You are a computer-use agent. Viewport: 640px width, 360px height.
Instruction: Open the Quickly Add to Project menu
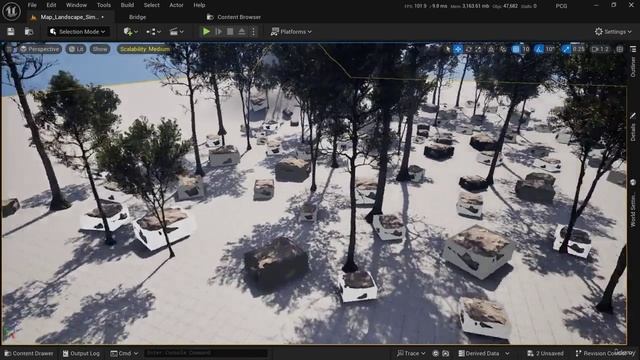click(131, 31)
